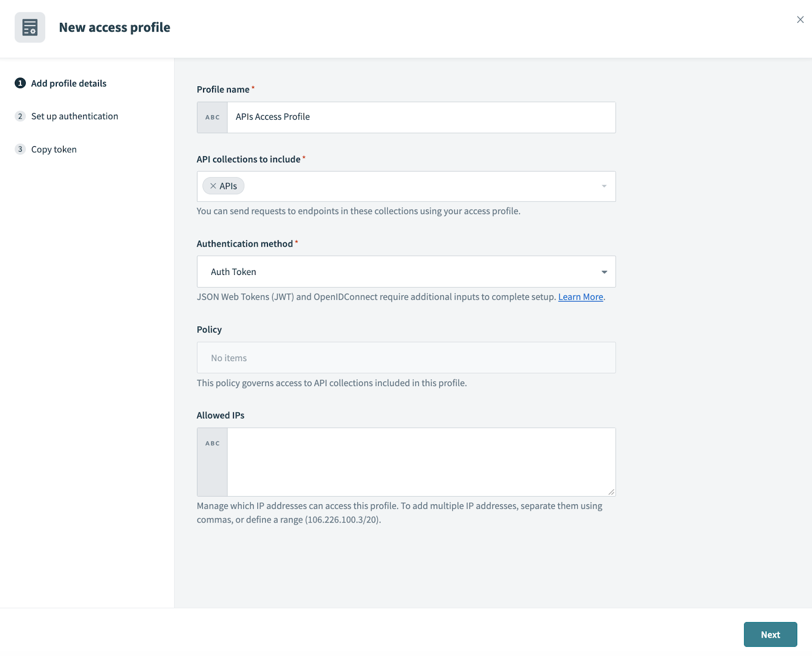Click the Allowed IPs text area

421,461
